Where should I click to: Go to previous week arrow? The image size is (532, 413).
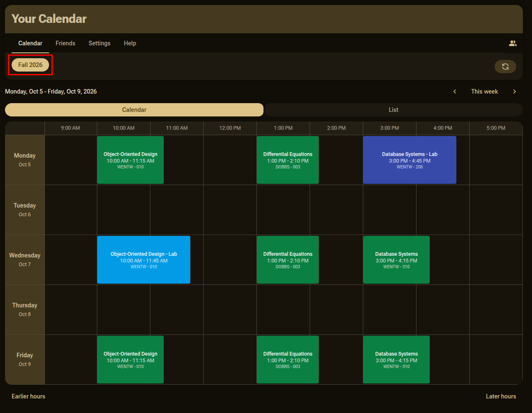tap(455, 92)
